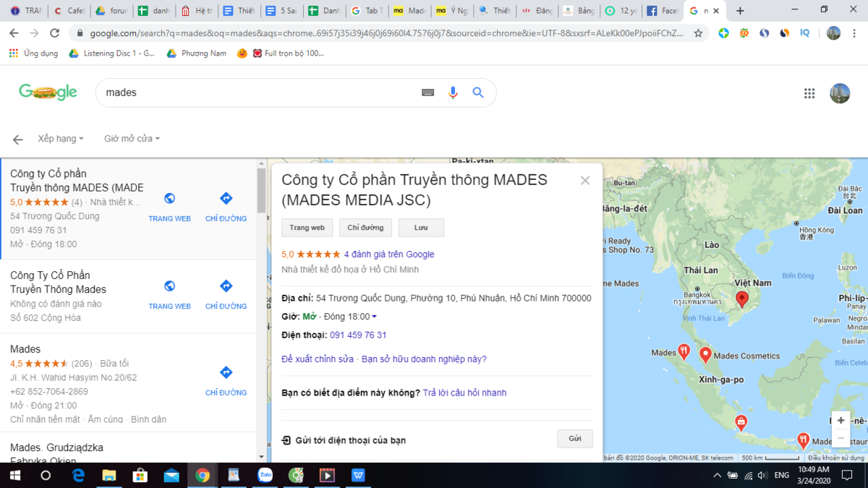Select the Mades 4,5 stars Bữa tối result

pos(128,384)
